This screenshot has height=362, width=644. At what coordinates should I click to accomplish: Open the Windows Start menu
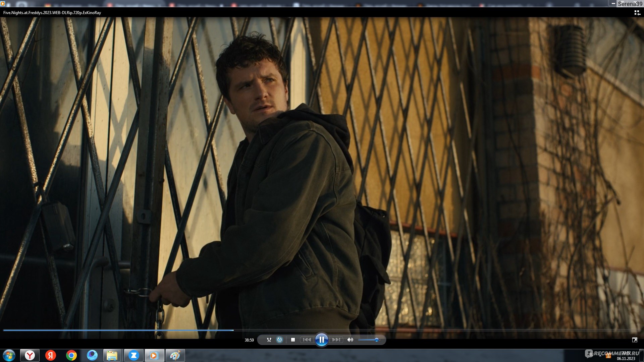coord(9,355)
